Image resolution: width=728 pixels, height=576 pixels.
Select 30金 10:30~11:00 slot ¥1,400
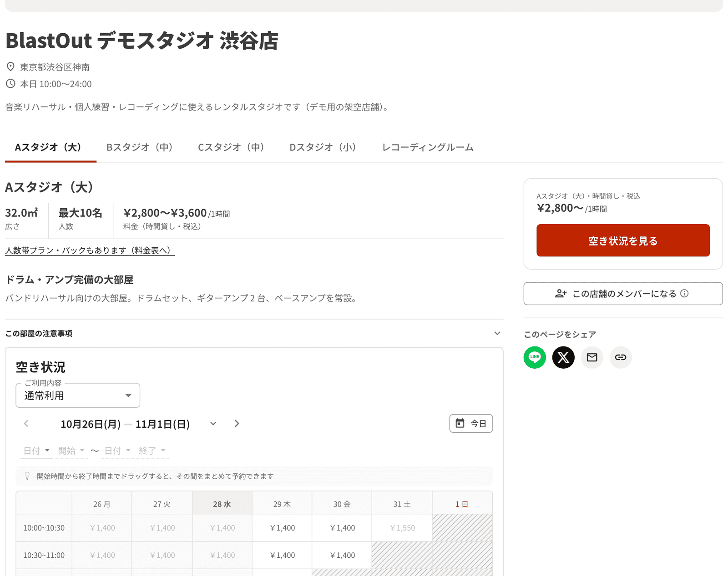(342, 555)
